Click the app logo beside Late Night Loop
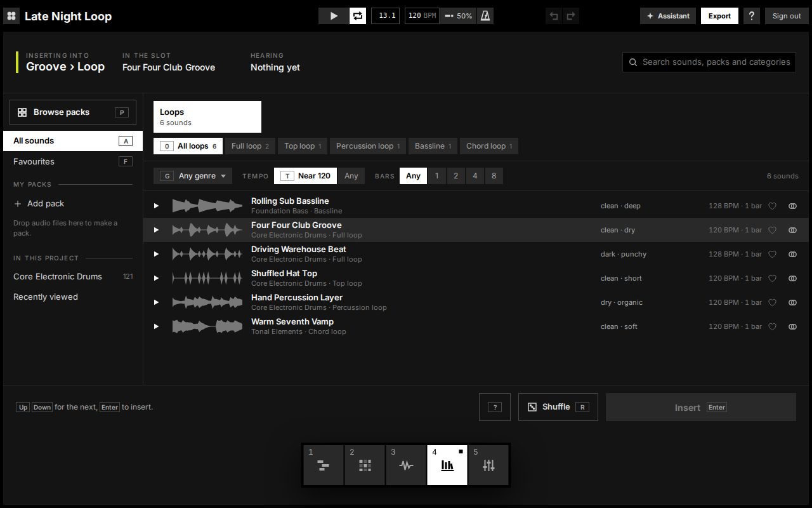 (11, 16)
